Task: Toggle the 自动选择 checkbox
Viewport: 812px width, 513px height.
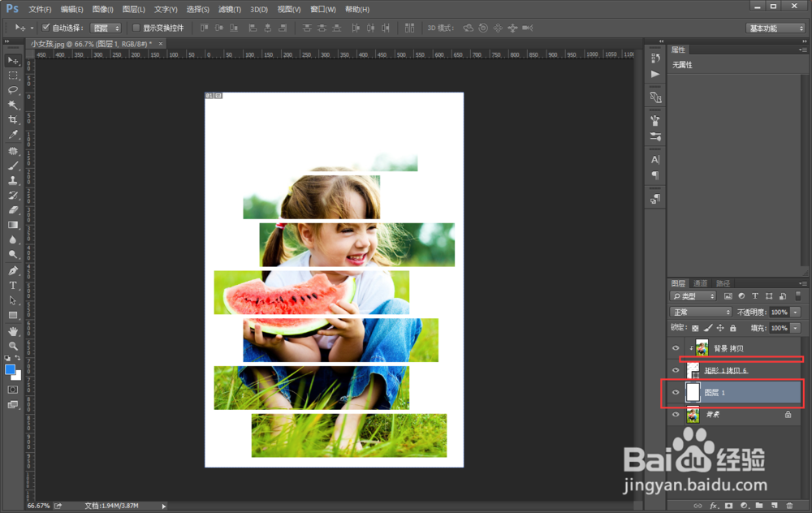Action: (x=45, y=28)
